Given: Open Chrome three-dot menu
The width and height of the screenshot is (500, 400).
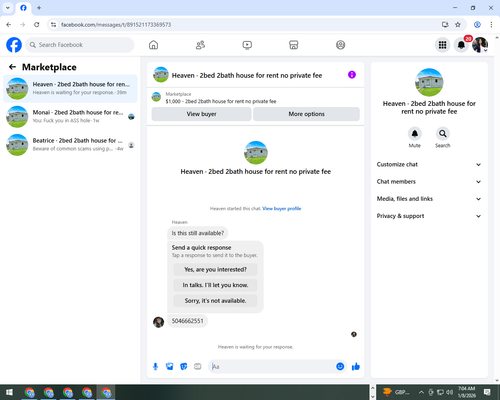Looking at the screenshot, I should [x=491, y=25].
